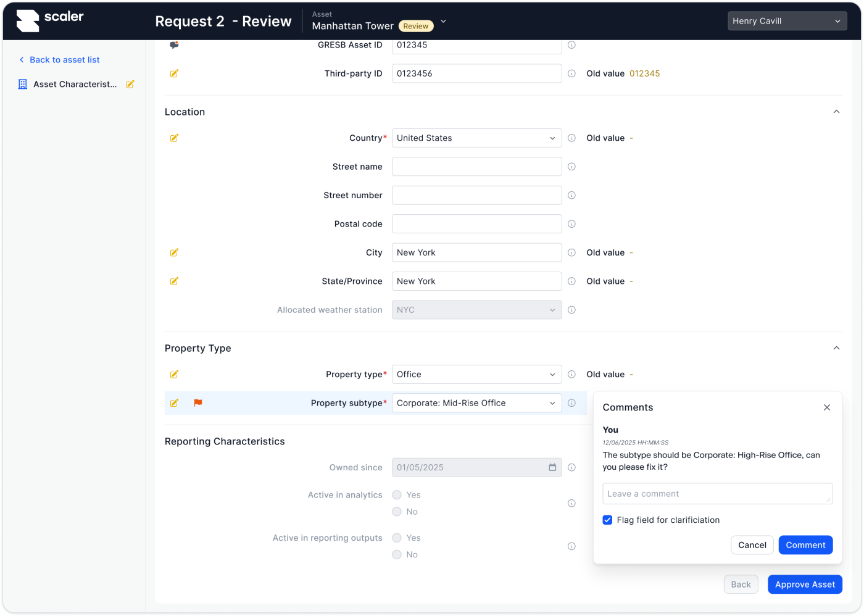Image resolution: width=864 pixels, height=616 pixels.
Task: Click the info icon beside Street name field
Action: [571, 167]
